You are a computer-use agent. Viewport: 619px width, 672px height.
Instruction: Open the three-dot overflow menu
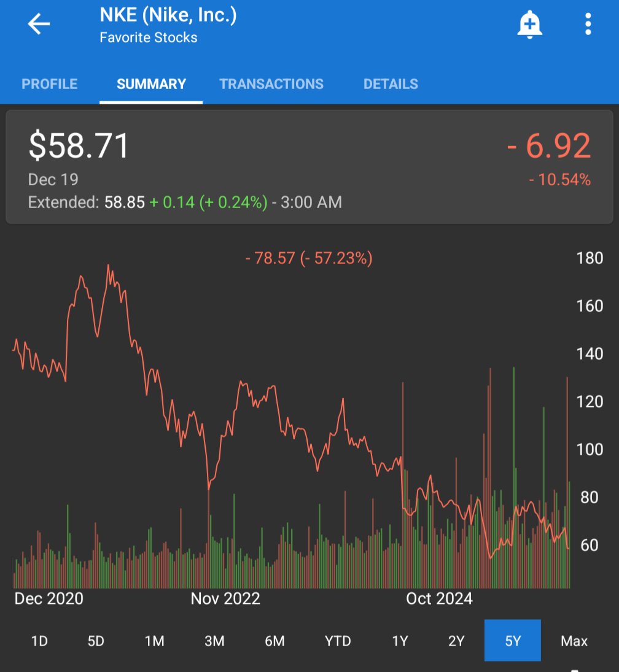click(x=588, y=24)
